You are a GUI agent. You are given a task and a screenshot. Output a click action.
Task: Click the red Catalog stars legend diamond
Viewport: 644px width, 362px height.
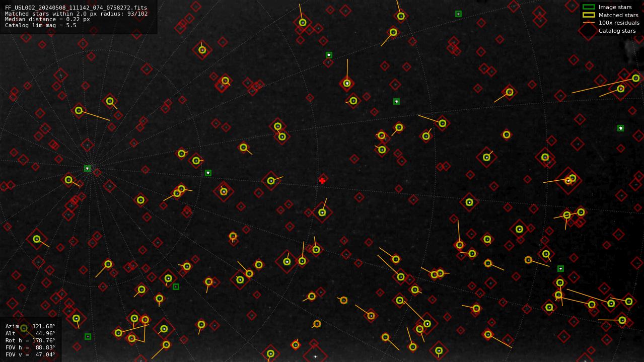589,31
